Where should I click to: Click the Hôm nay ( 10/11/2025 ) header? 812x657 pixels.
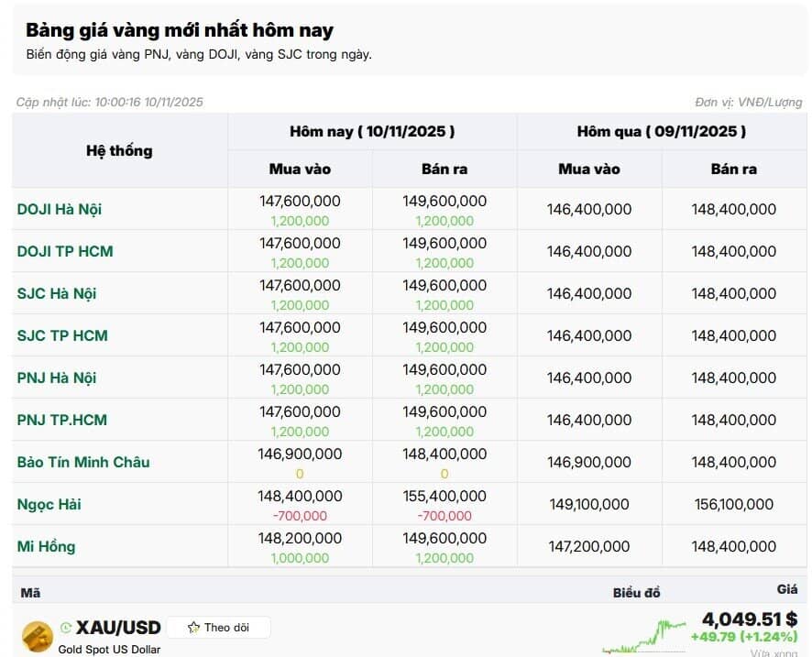click(x=372, y=132)
